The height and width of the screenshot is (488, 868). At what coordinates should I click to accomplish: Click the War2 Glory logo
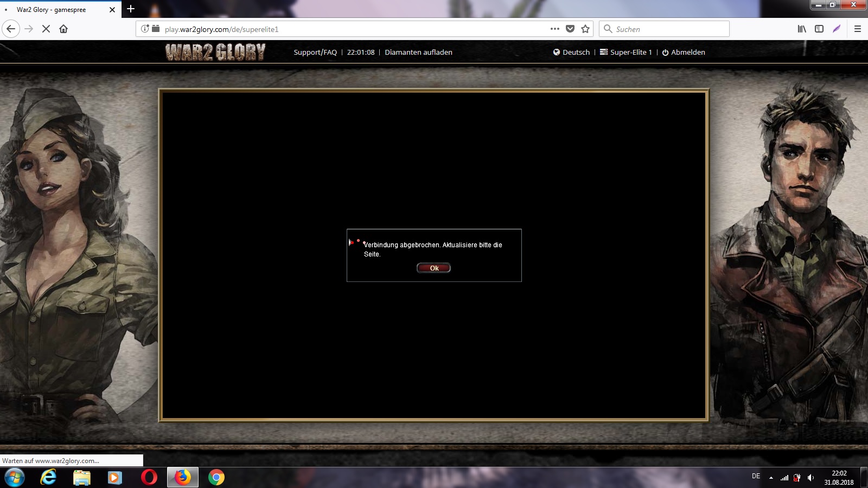tap(215, 52)
